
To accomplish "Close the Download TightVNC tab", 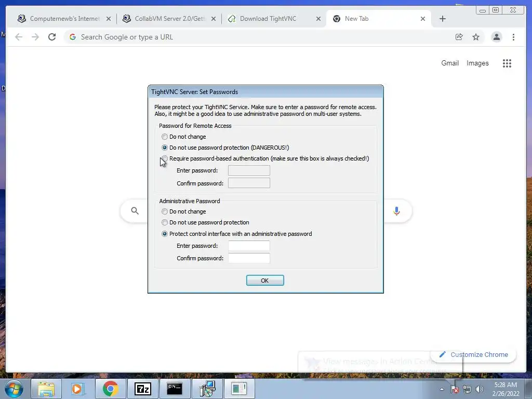I will tap(318, 19).
